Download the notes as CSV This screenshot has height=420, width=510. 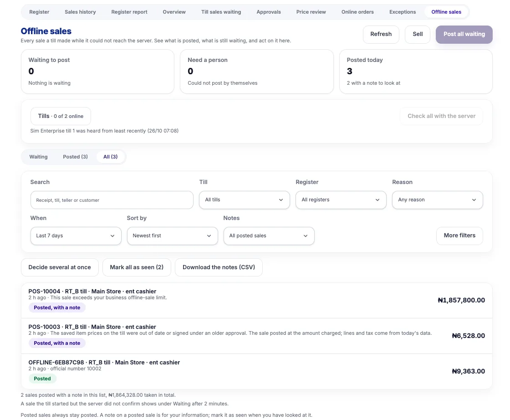219,267
